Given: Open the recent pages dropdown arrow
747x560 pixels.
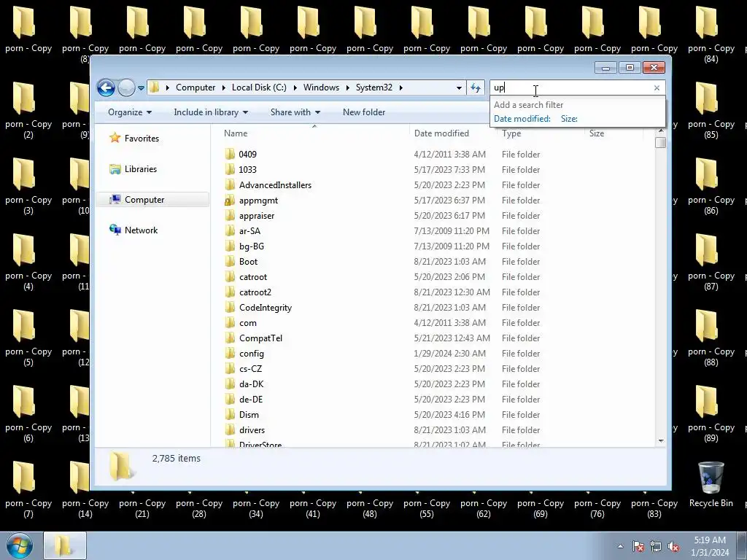Looking at the screenshot, I should tap(141, 88).
